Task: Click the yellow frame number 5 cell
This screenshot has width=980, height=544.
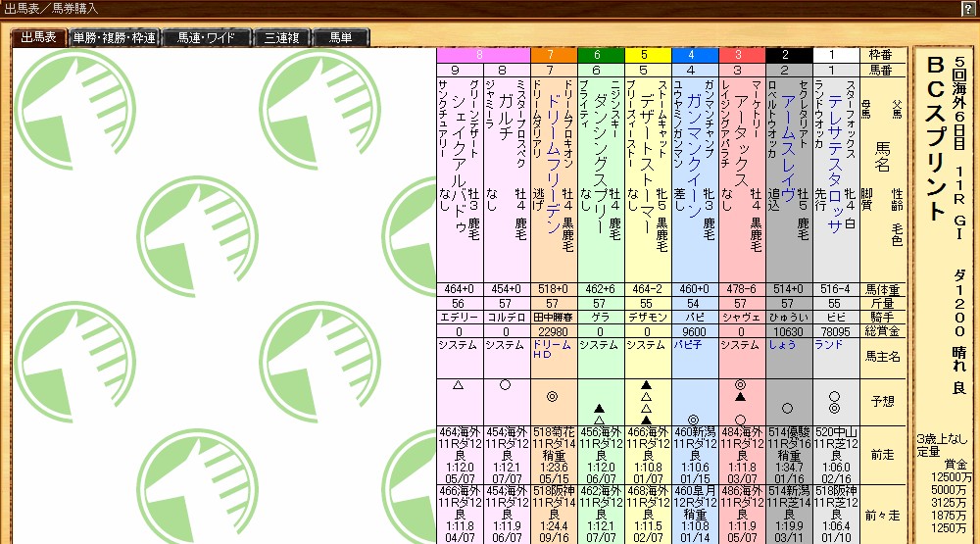Action: (648, 55)
